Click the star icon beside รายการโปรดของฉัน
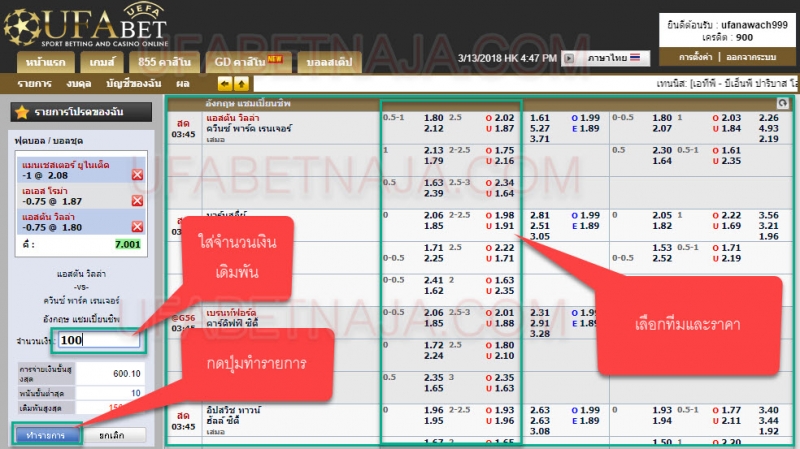Viewport: 800px width, 449px height. [22, 112]
